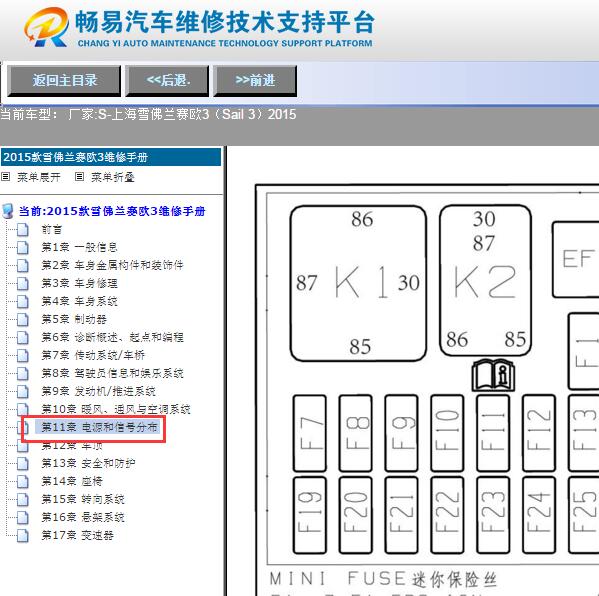Click the page icon next to 前言
This screenshot has height=596, width=599.
[23, 230]
